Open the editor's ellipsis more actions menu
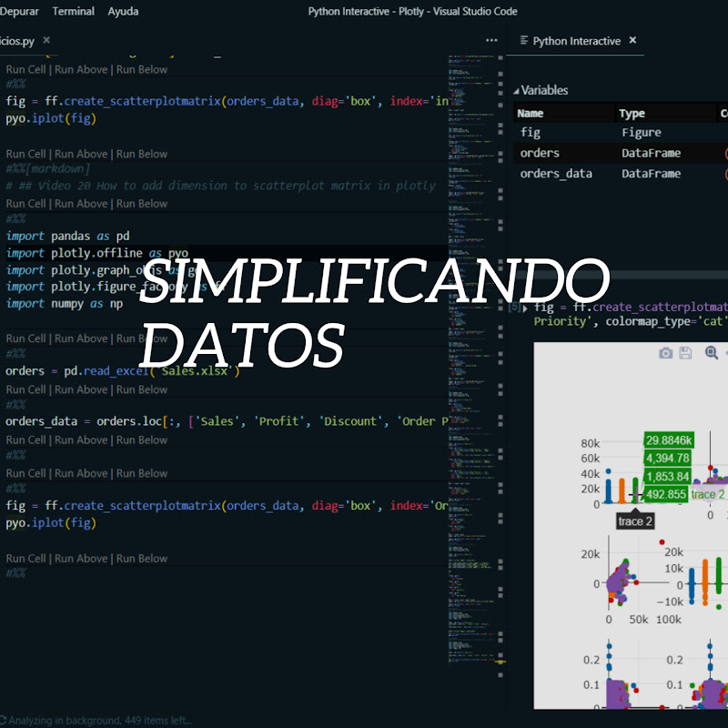 coord(491,41)
